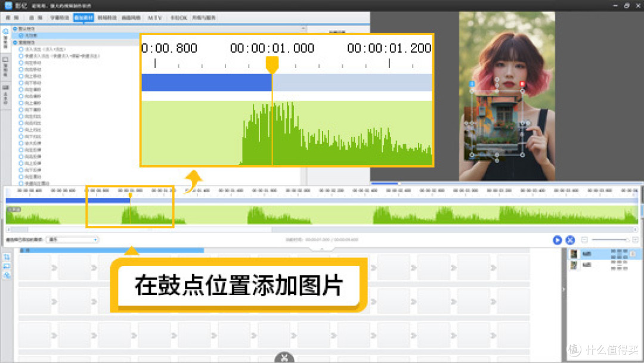Collapse the 默认特效 effect group
The image size is (644, 363).
pyautogui.click(x=15, y=29)
